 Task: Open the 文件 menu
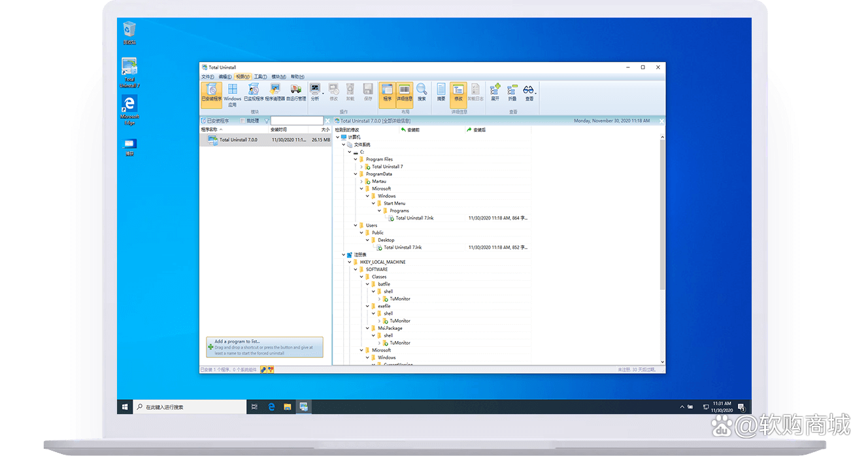pyautogui.click(x=208, y=76)
